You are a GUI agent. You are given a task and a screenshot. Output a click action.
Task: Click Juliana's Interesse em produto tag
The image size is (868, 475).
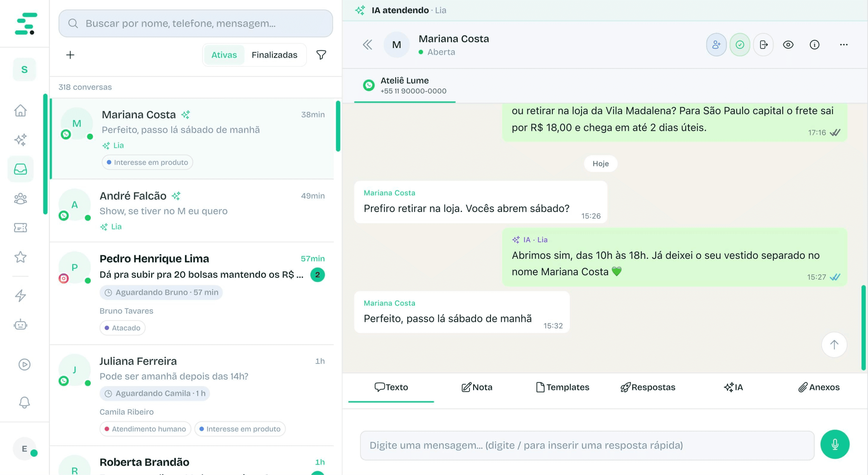[x=240, y=429]
